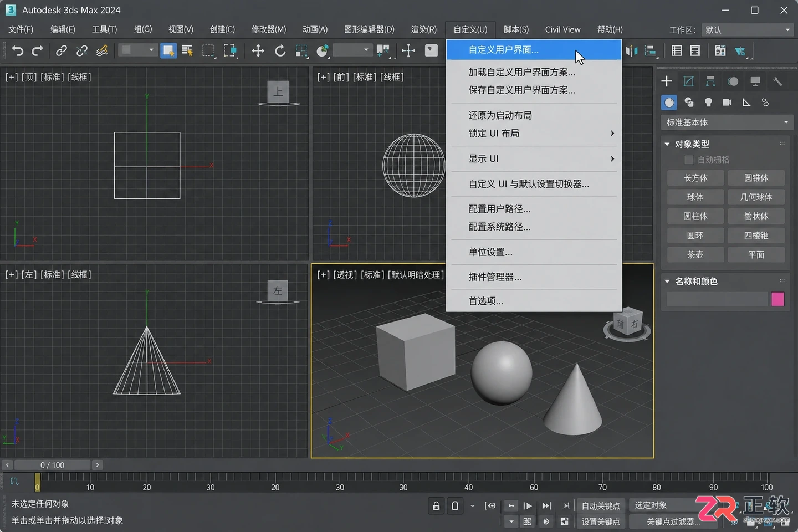Select the Select and Move tool
This screenshot has height=532, width=798.
(x=258, y=51)
